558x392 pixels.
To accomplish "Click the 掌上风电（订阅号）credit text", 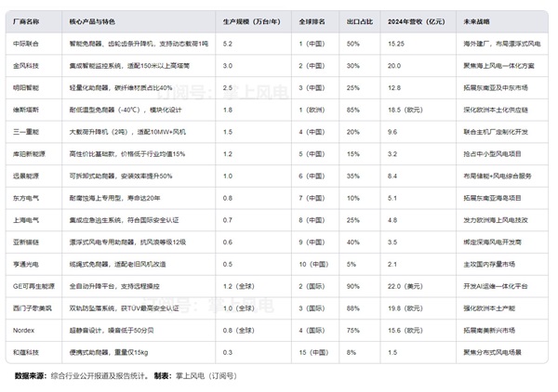I will [206, 376].
